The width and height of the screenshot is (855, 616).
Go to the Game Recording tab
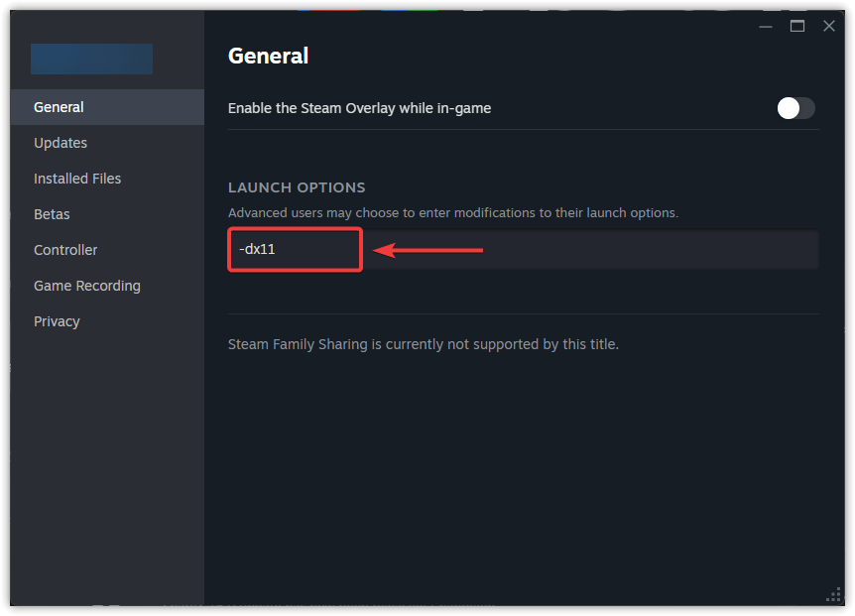(x=87, y=286)
